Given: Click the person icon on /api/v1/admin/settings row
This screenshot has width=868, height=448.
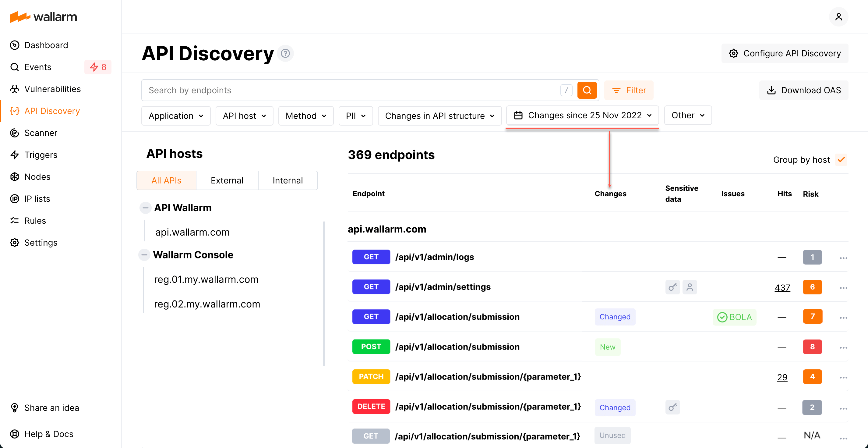Looking at the screenshot, I should coord(690,287).
